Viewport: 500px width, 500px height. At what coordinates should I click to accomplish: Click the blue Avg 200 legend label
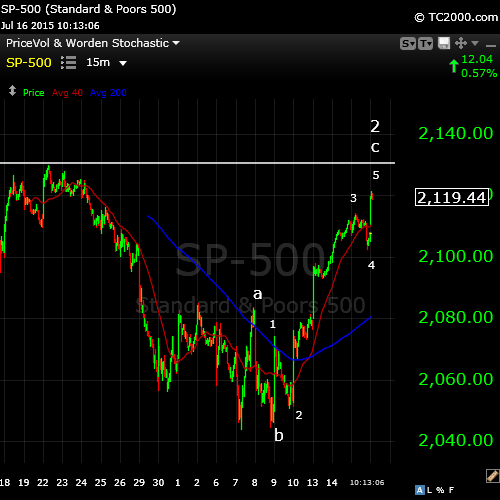click(x=108, y=93)
